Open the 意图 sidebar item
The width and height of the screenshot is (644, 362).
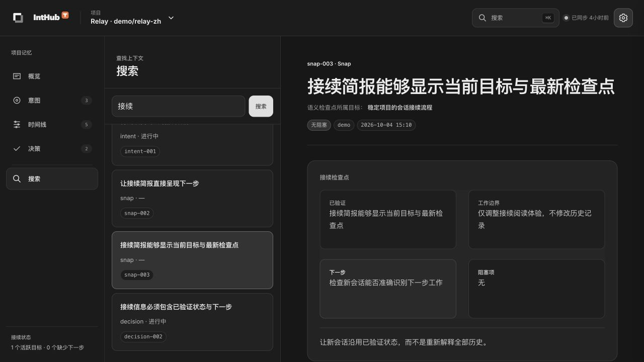[x=52, y=101]
